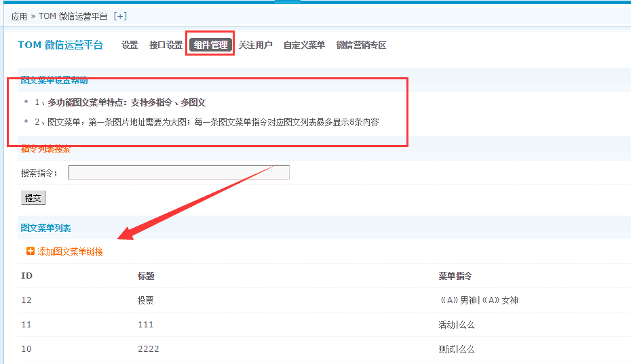Screen dimensions: 631x364
Task: Select the row ID cell 12
Action: 26,300
